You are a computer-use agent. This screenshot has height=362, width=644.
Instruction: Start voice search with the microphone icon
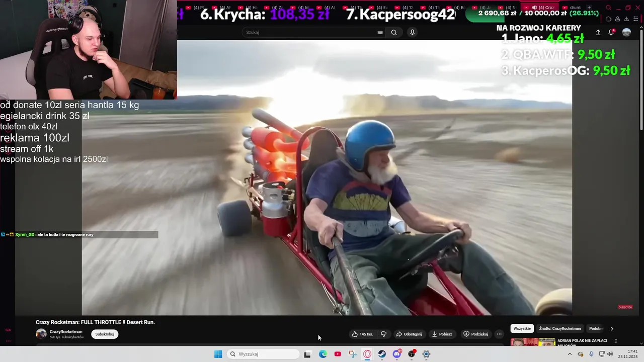click(x=412, y=32)
